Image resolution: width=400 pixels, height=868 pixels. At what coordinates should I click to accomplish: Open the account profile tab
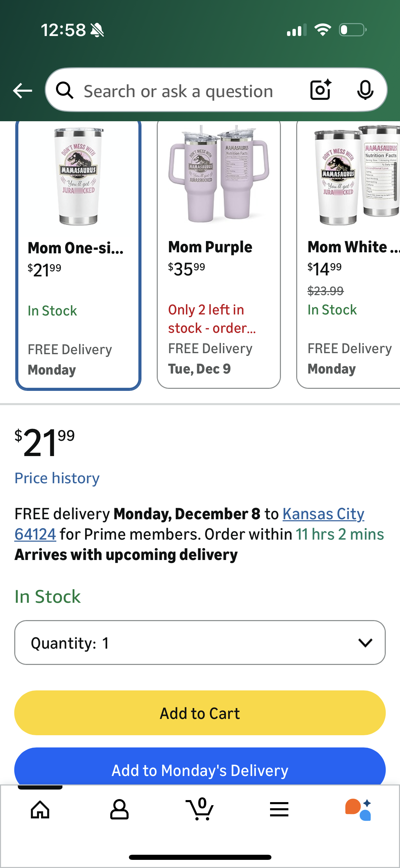tap(119, 810)
